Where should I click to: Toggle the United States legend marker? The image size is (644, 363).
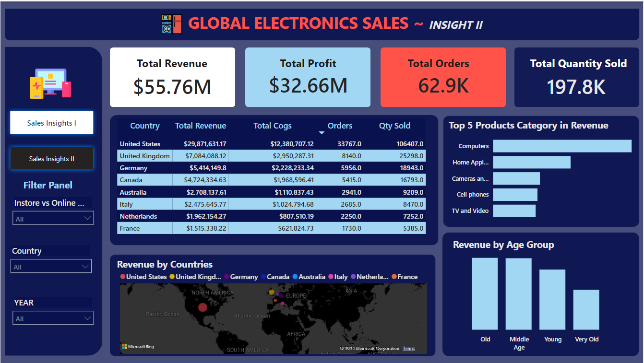pyautogui.click(x=123, y=277)
